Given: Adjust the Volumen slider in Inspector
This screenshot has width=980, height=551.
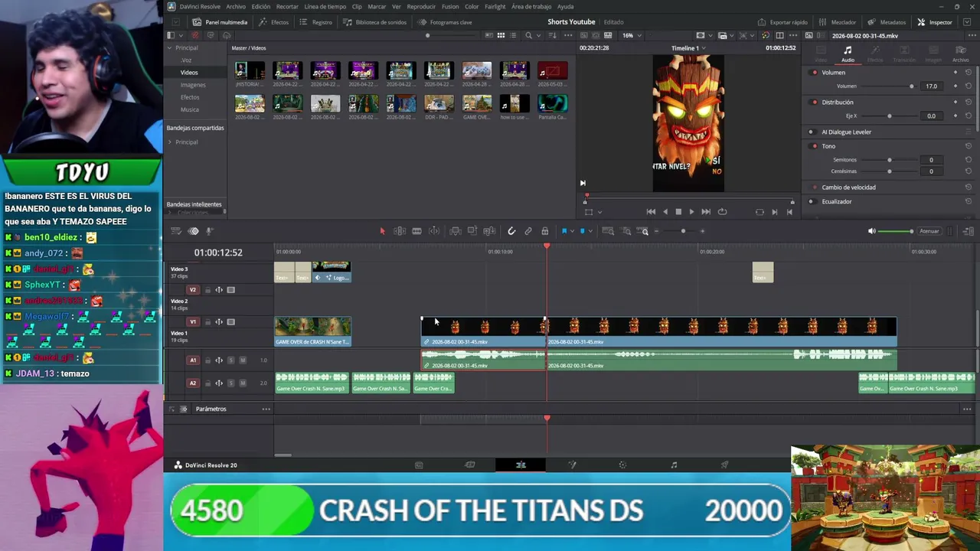Looking at the screenshot, I should click(x=888, y=86).
